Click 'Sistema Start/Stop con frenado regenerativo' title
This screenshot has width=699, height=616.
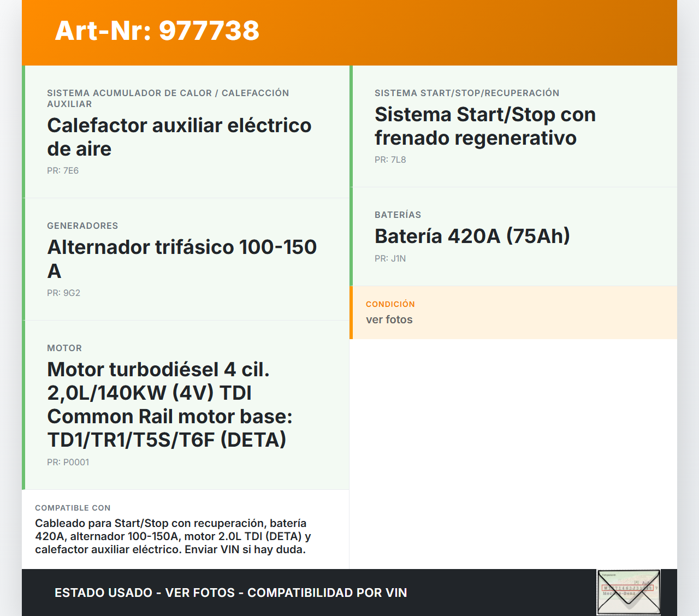(x=485, y=126)
